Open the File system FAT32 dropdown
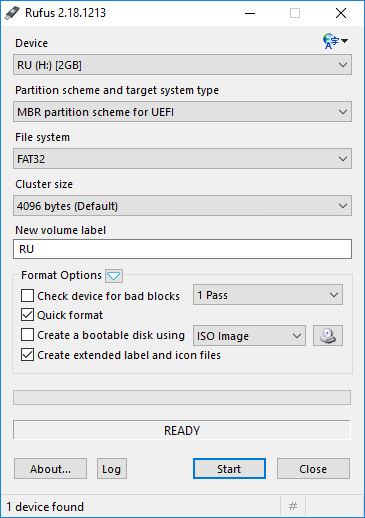The width and height of the screenshot is (365, 518). [182, 159]
